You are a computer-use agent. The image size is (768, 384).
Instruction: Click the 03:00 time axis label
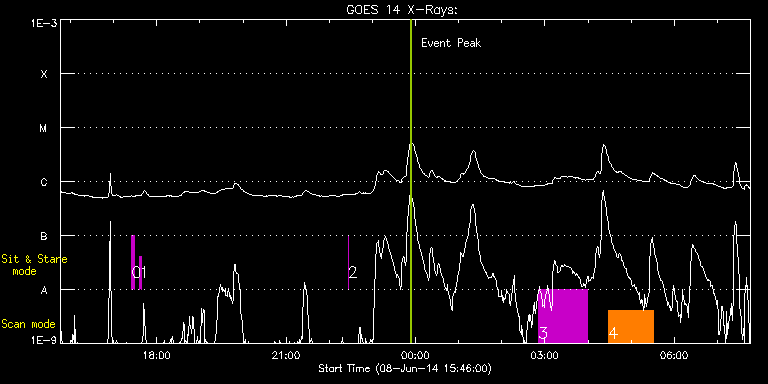545,356
